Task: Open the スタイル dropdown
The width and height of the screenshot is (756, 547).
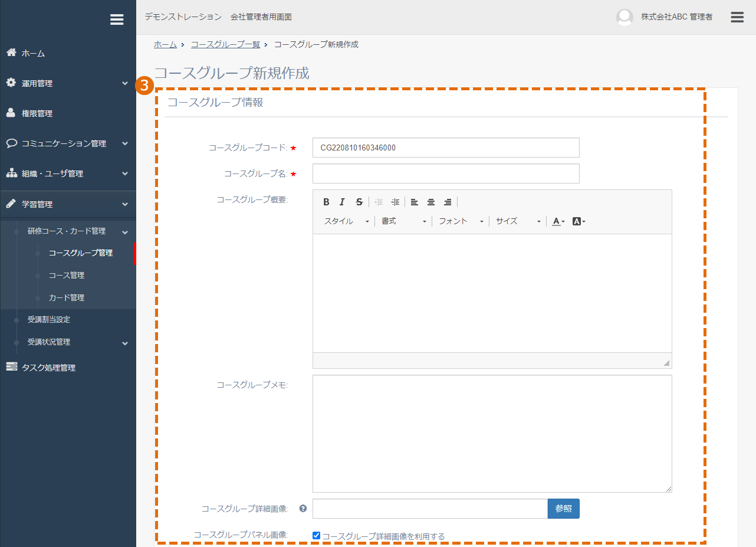Action: [347, 221]
